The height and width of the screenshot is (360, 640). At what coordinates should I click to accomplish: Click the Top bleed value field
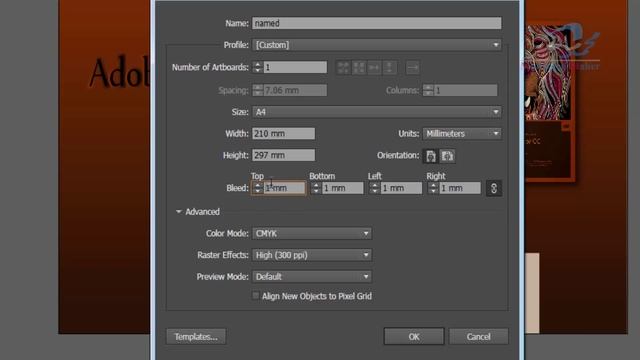click(x=284, y=188)
